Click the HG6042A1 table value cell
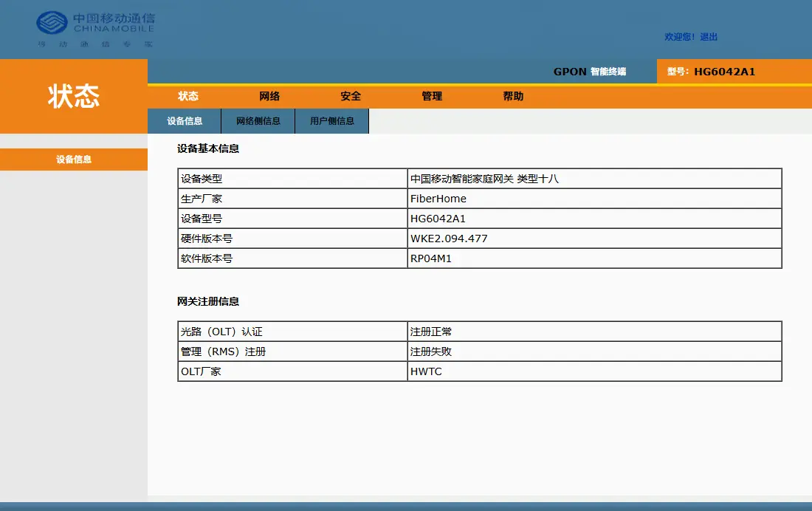 point(594,219)
